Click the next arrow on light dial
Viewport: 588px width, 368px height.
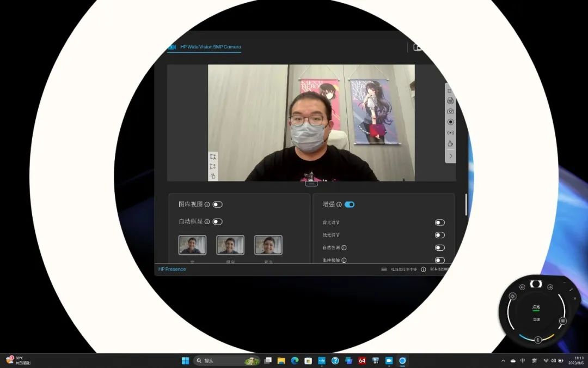pos(550,287)
